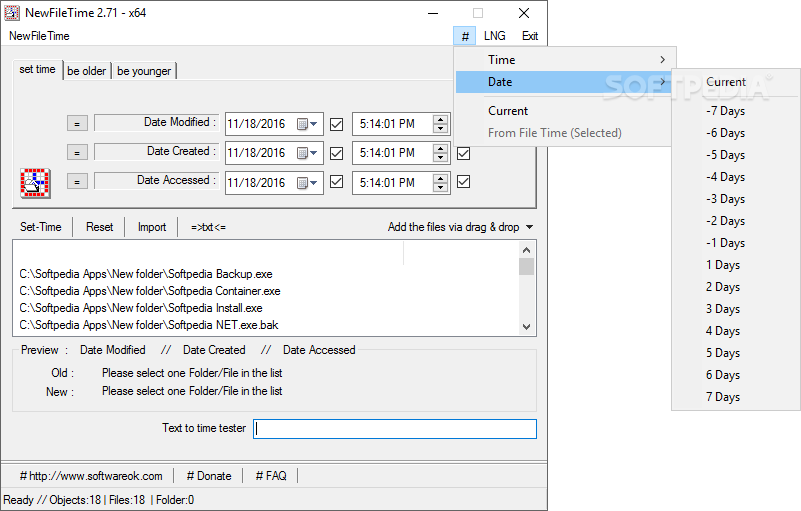Open the NewFileTime menu

tap(39, 36)
